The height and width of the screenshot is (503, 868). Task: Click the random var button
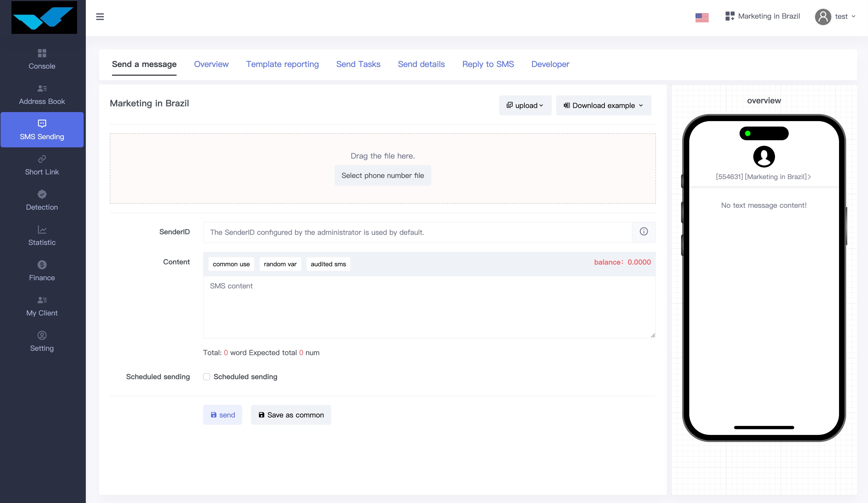(x=280, y=264)
